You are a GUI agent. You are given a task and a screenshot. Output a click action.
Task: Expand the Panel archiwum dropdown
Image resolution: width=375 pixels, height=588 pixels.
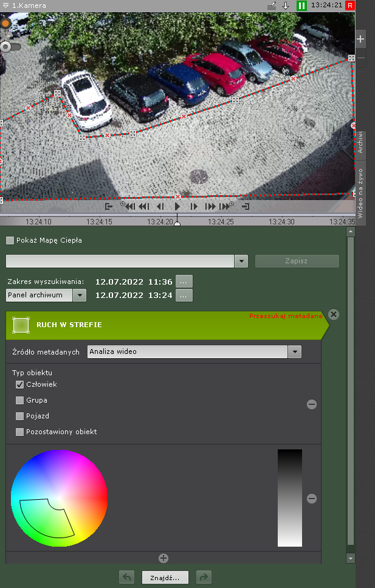click(x=80, y=295)
